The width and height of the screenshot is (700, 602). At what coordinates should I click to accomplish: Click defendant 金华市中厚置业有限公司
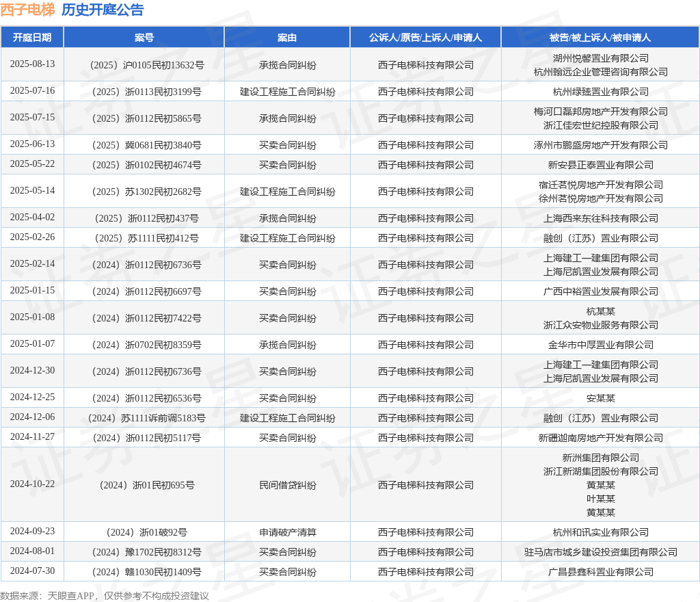pyautogui.click(x=600, y=345)
